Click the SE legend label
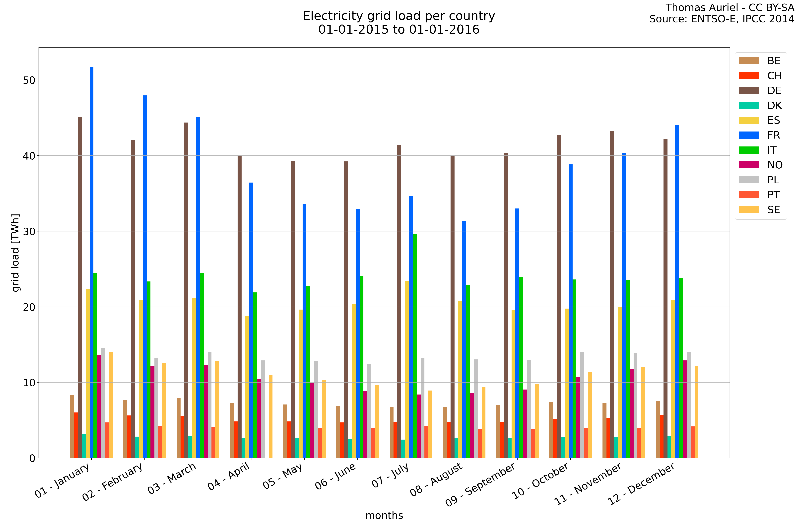Screen dimensions: 798x532 tap(774, 210)
